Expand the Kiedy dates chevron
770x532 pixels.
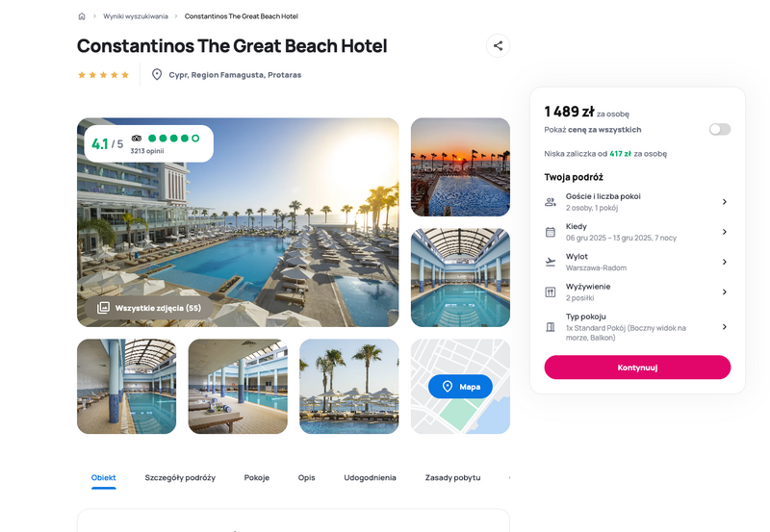[x=725, y=232]
